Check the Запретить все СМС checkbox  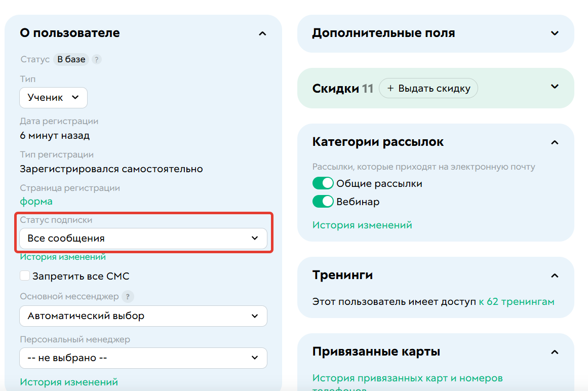tap(25, 276)
